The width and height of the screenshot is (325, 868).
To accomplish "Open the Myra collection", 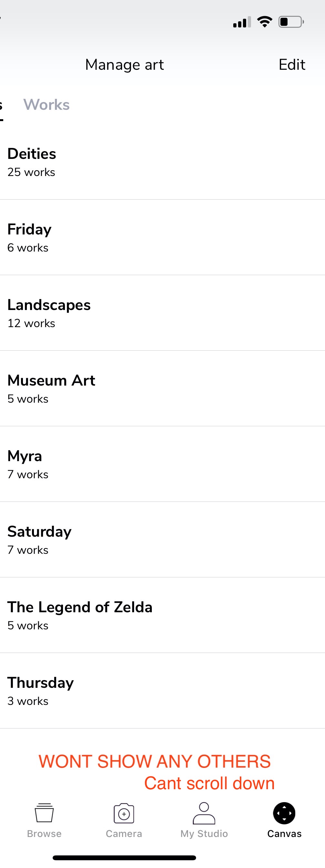I will tap(162, 464).
